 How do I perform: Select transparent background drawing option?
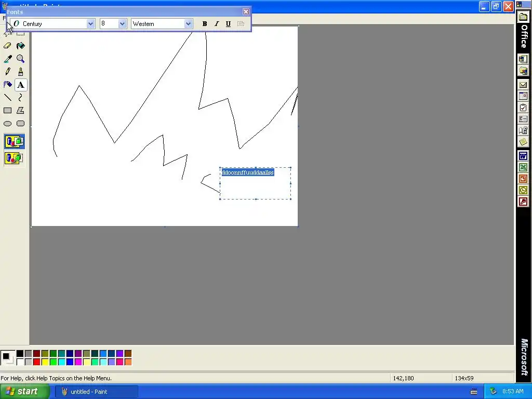tap(14, 158)
